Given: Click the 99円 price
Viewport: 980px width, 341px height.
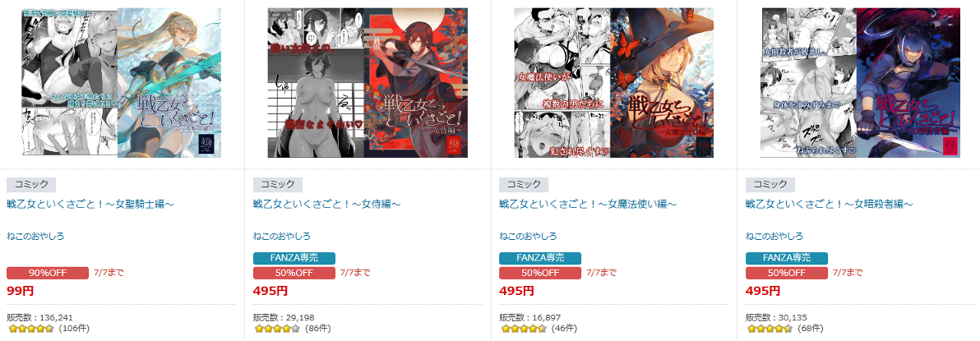Looking at the screenshot, I should pyautogui.click(x=21, y=290).
